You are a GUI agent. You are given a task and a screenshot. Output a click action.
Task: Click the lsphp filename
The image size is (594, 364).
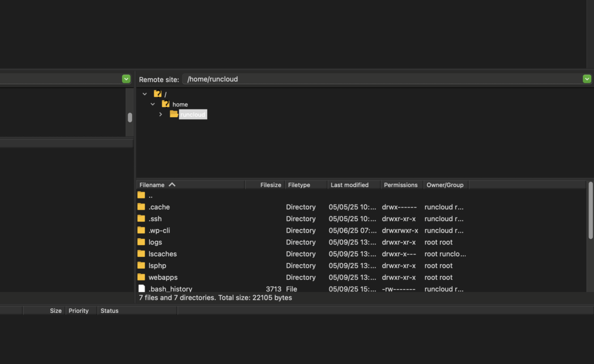157,266
